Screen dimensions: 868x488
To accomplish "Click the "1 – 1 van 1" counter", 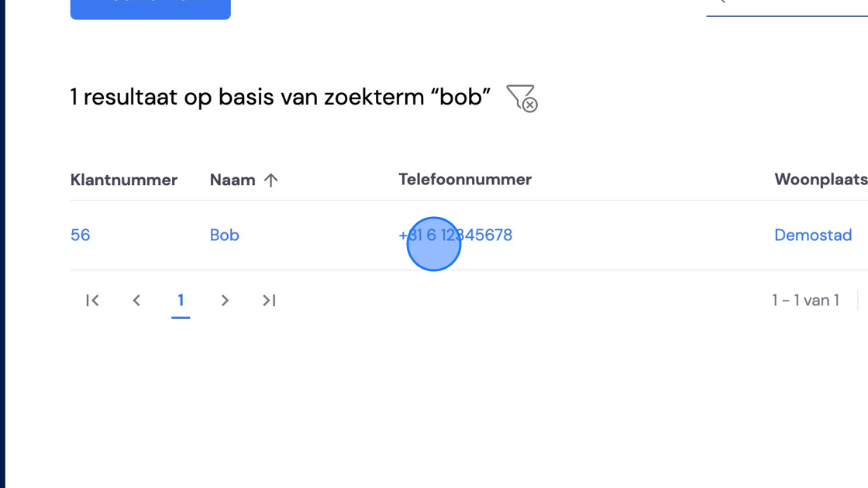I will click(806, 301).
